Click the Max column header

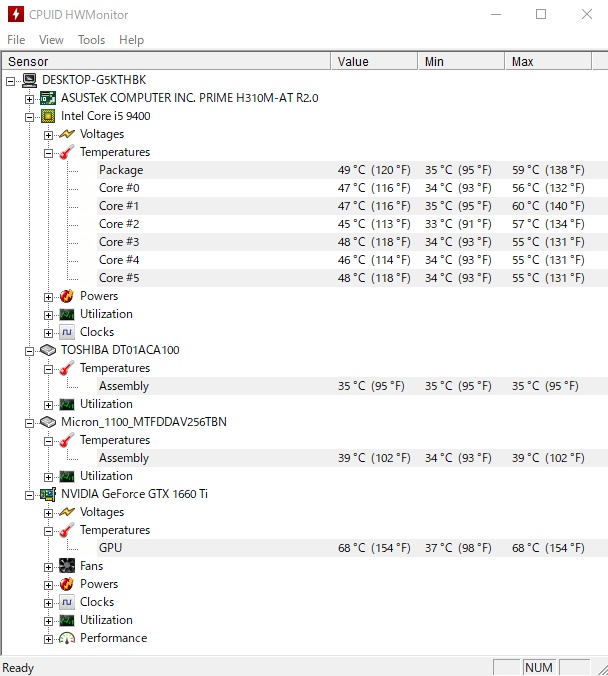click(548, 61)
